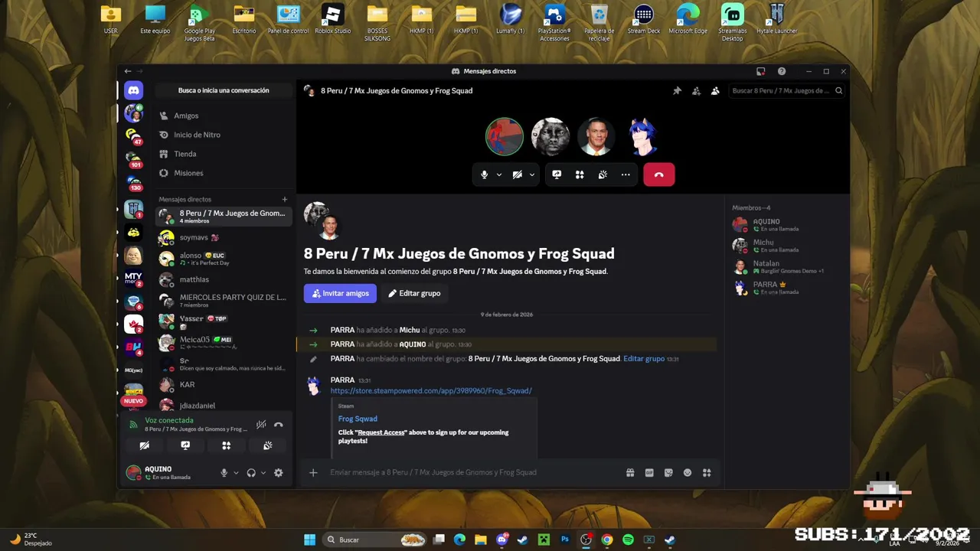Open more call options three-dot button
Viewport: 980px width, 551px height.
coord(626,174)
